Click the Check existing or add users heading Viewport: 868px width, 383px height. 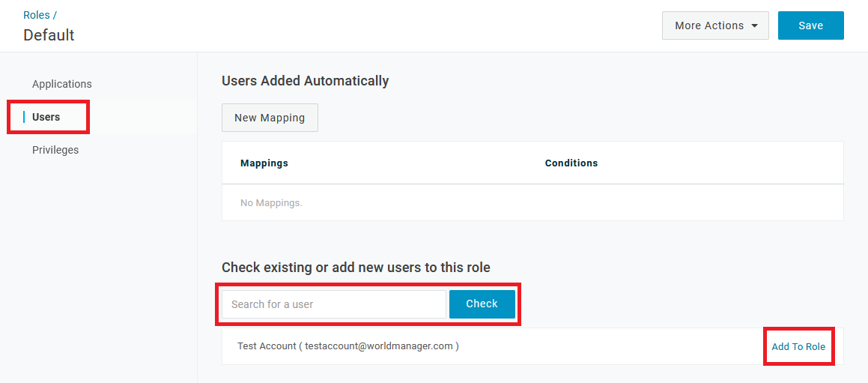pyautogui.click(x=356, y=268)
